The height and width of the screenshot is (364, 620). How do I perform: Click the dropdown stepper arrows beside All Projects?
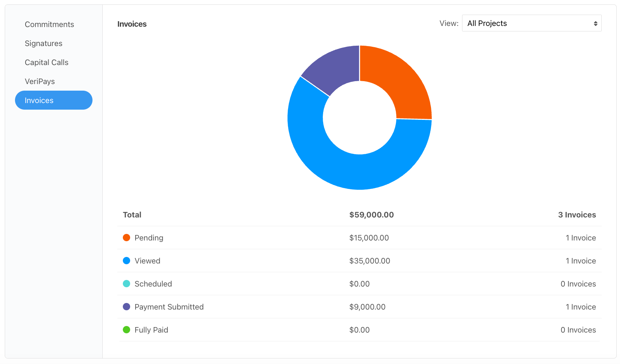595,23
